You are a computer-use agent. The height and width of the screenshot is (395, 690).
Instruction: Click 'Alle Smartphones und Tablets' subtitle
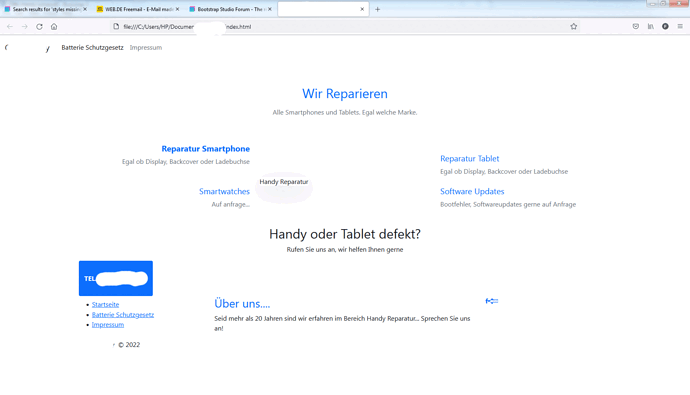(345, 113)
